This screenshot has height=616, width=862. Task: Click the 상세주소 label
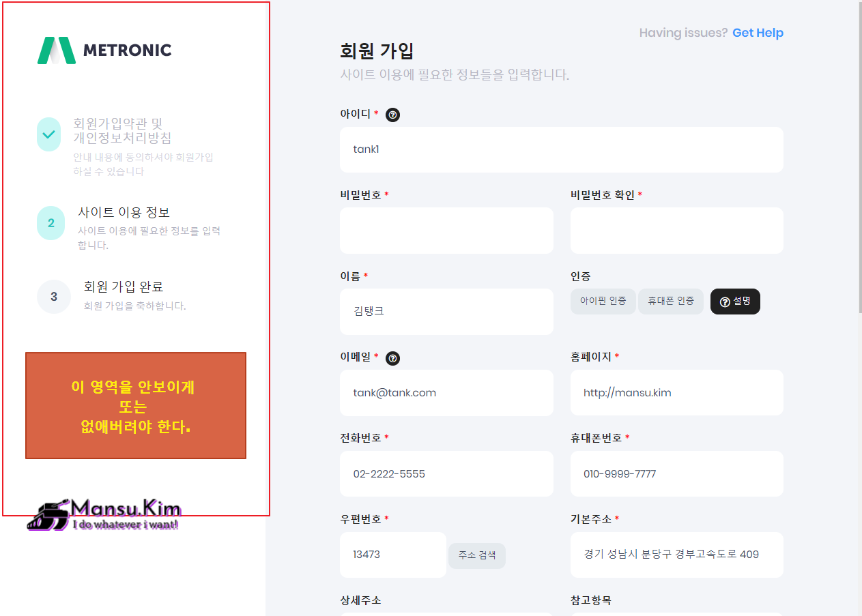(x=360, y=600)
